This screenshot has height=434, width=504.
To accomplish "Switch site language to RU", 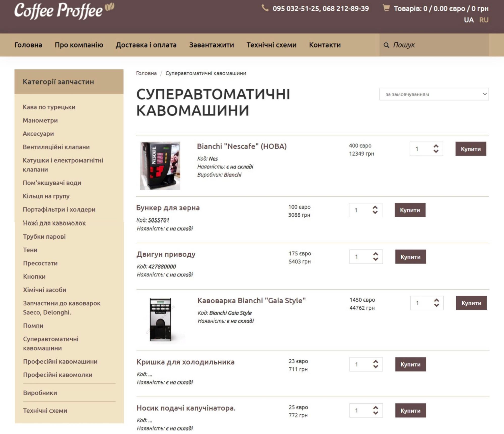I will click(484, 20).
